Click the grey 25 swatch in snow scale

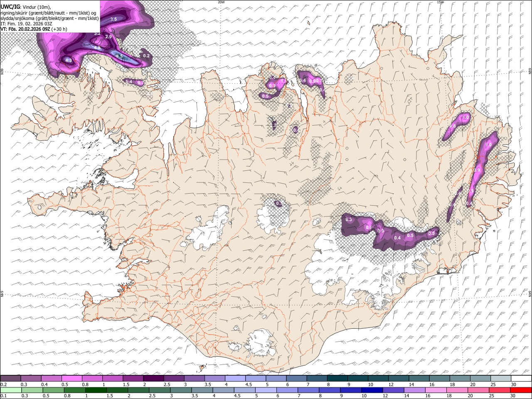(x=501, y=379)
